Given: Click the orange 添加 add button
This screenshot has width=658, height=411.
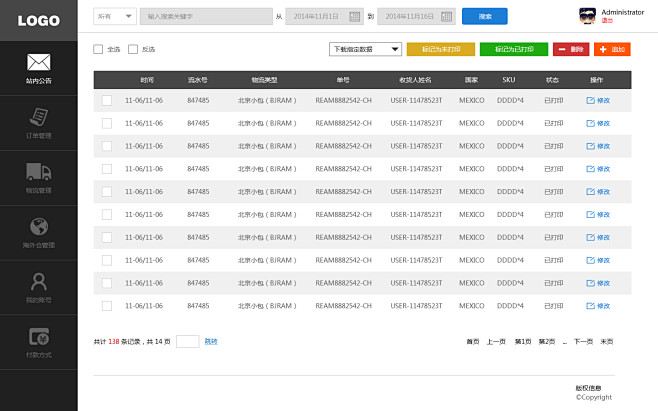Looking at the screenshot, I should point(612,49).
